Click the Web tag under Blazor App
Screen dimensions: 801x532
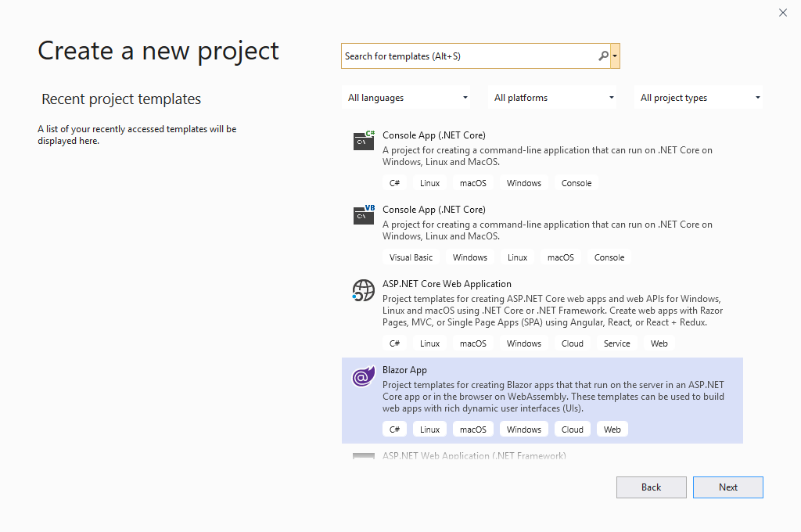612,430
